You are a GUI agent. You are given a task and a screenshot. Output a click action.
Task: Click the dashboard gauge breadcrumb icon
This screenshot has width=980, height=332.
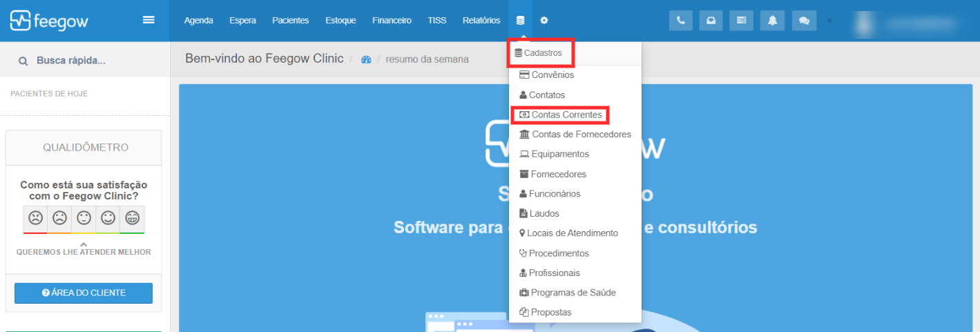366,59
